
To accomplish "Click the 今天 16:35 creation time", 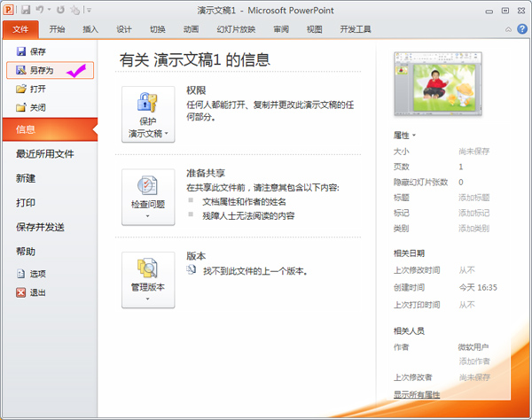I will point(478,287).
